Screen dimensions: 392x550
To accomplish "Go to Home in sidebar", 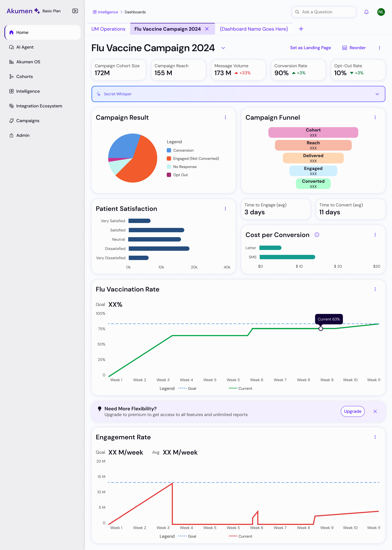I will click(x=42, y=32).
